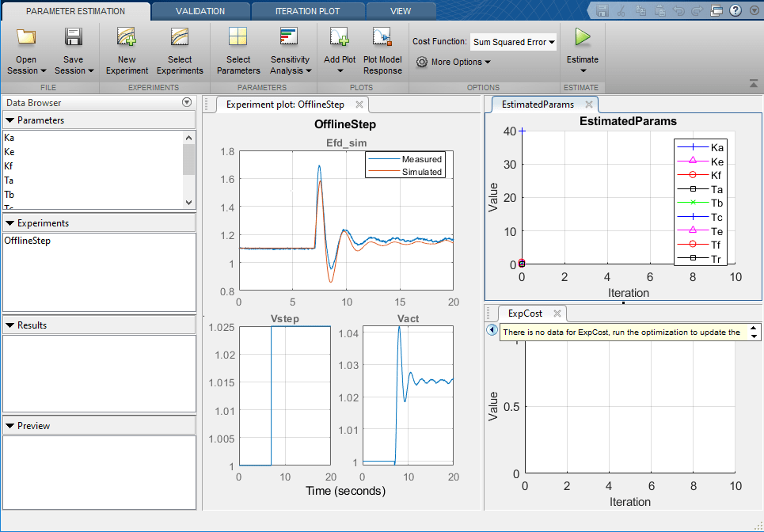The width and height of the screenshot is (764, 532).
Task: Switch to the Iteration Plot tab
Action: [308, 11]
